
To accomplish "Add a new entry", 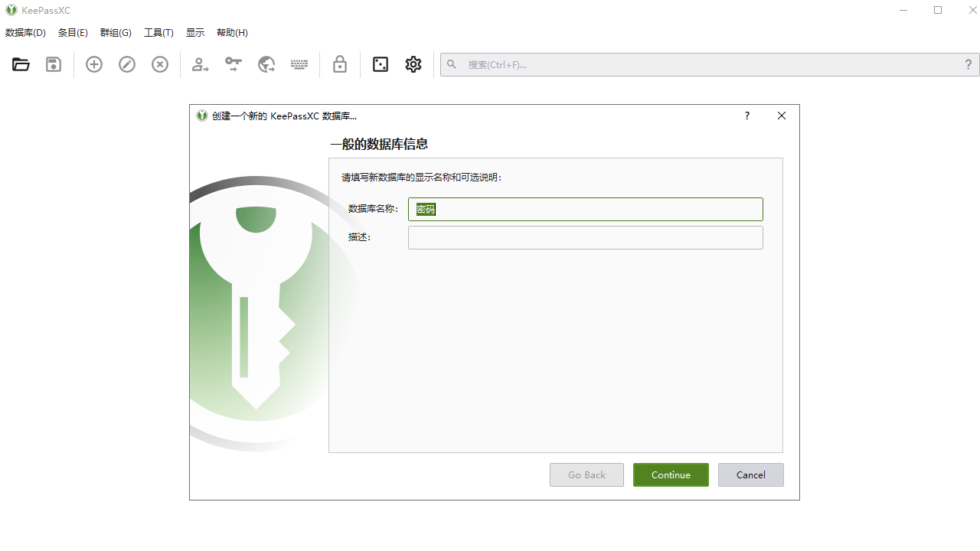I will click(x=93, y=64).
